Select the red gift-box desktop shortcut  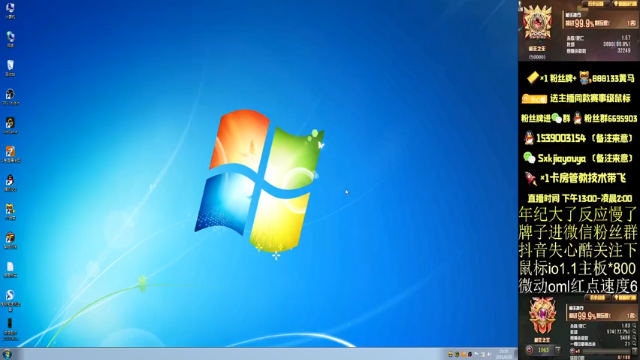(x=10, y=240)
